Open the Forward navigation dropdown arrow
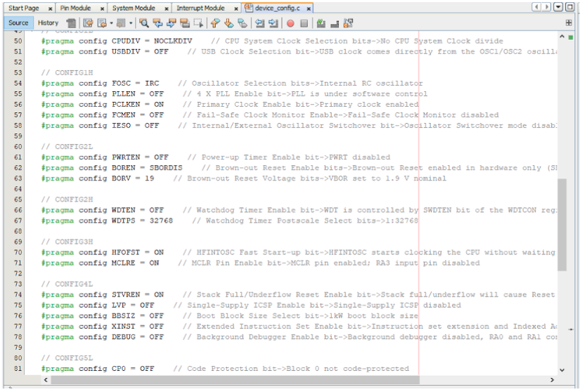 click(131, 23)
